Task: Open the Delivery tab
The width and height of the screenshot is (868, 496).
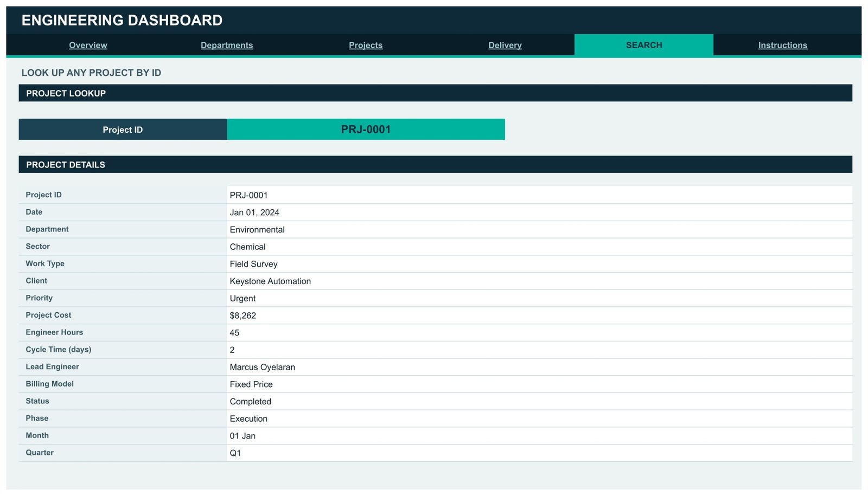Action: coord(505,45)
